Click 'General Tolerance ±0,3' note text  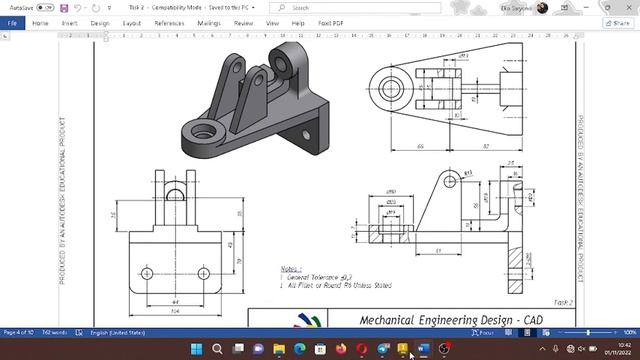(319, 277)
